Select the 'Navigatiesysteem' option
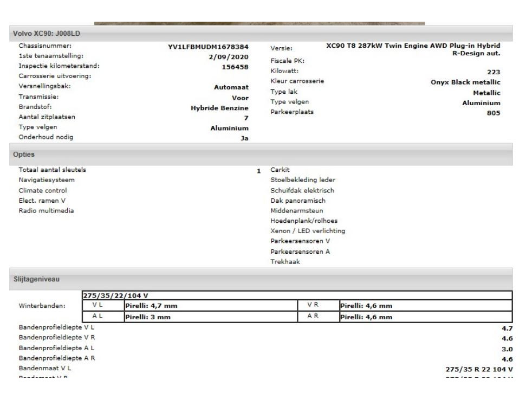Viewport: 532px width, 399px height. (47, 180)
